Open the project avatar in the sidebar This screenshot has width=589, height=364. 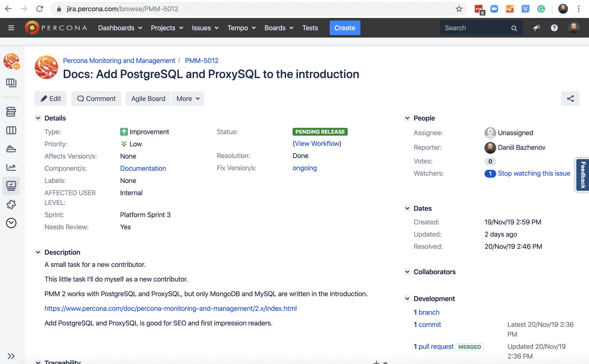point(11,61)
